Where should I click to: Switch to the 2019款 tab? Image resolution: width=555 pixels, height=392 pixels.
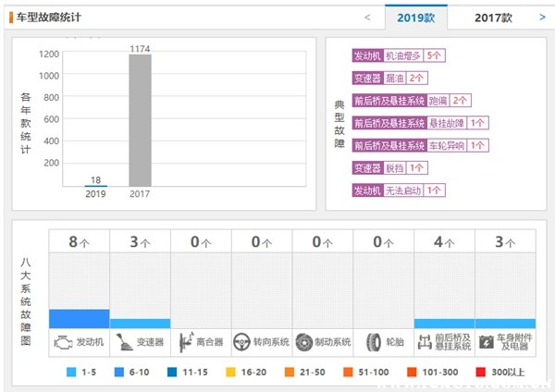[415, 17]
